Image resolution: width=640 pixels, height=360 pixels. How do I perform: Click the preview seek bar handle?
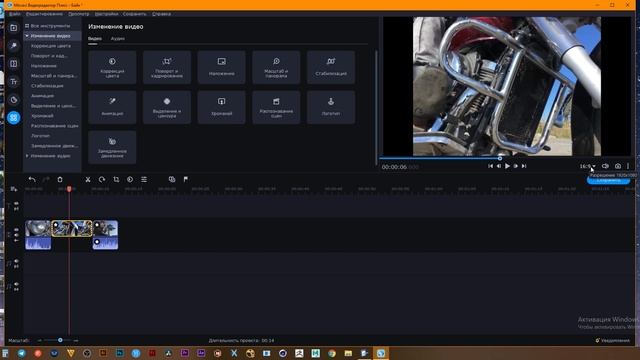click(500, 158)
